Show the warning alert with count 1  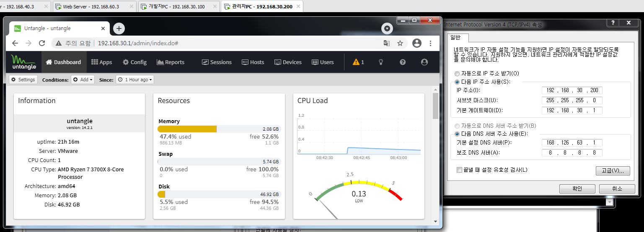pyautogui.click(x=358, y=62)
